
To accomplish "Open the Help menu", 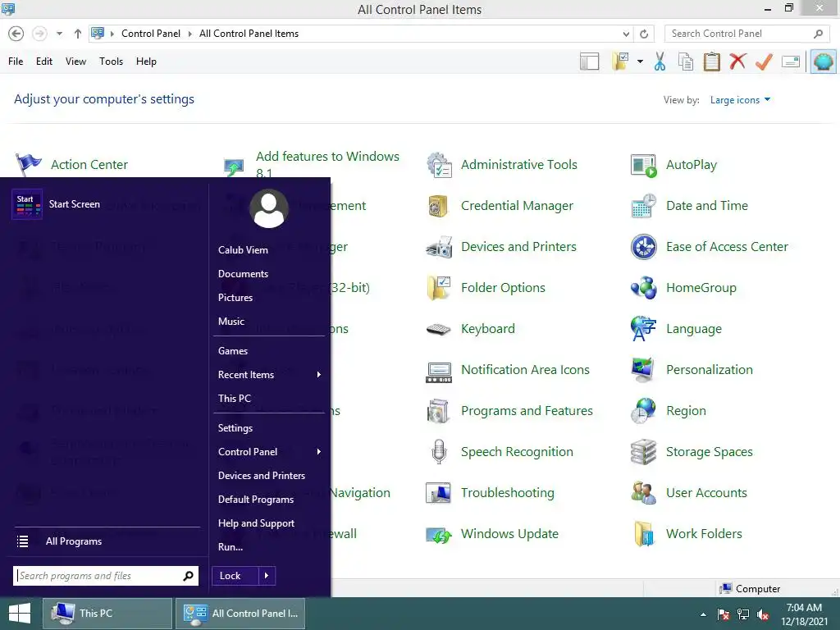I will 146,62.
